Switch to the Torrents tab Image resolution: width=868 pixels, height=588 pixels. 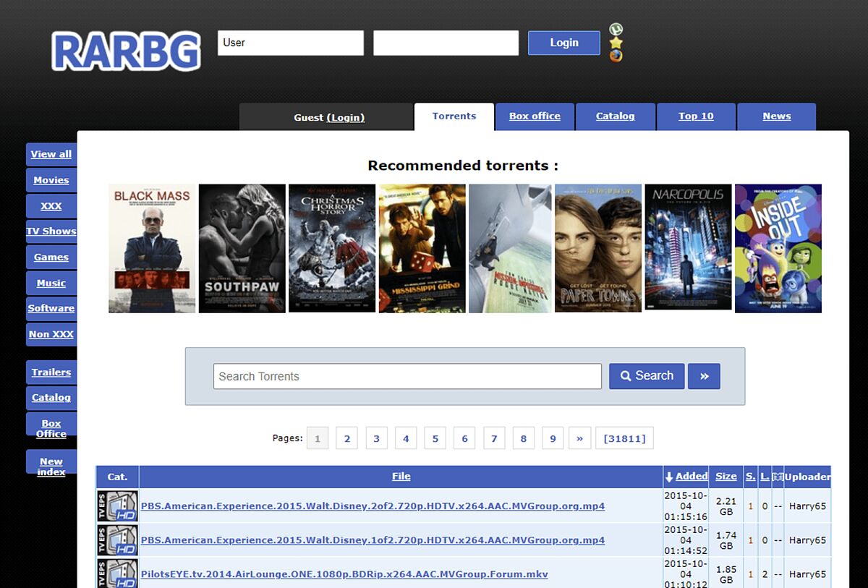[454, 116]
